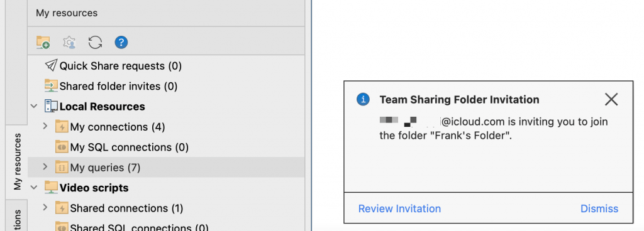Expand the My connections folder
The width and height of the screenshot is (644, 231).
pyautogui.click(x=45, y=127)
